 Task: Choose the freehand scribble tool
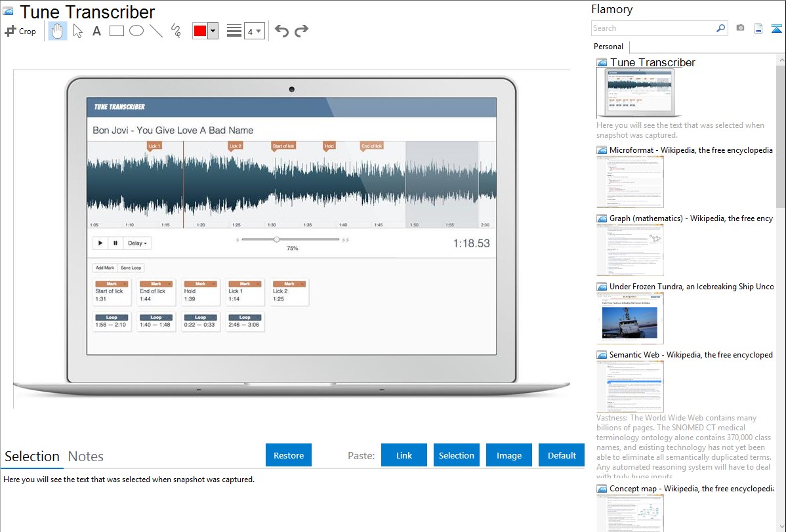pyautogui.click(x=176, y=31)
